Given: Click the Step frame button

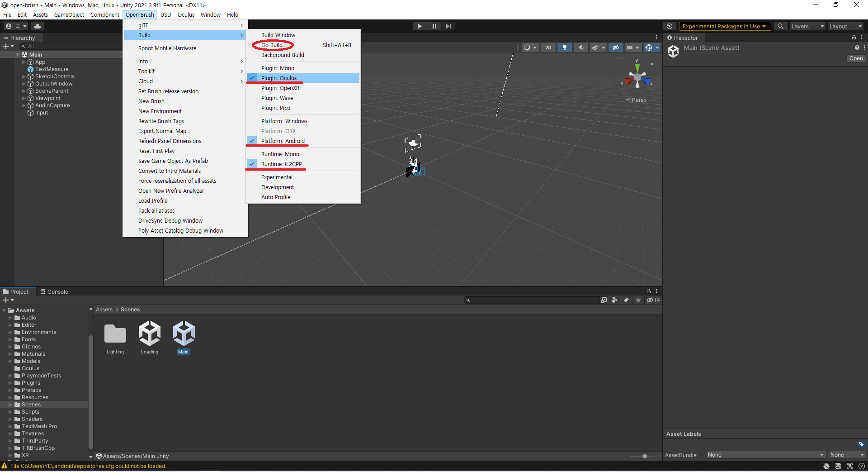Looking at the screenshot, I should click(448, 26).
